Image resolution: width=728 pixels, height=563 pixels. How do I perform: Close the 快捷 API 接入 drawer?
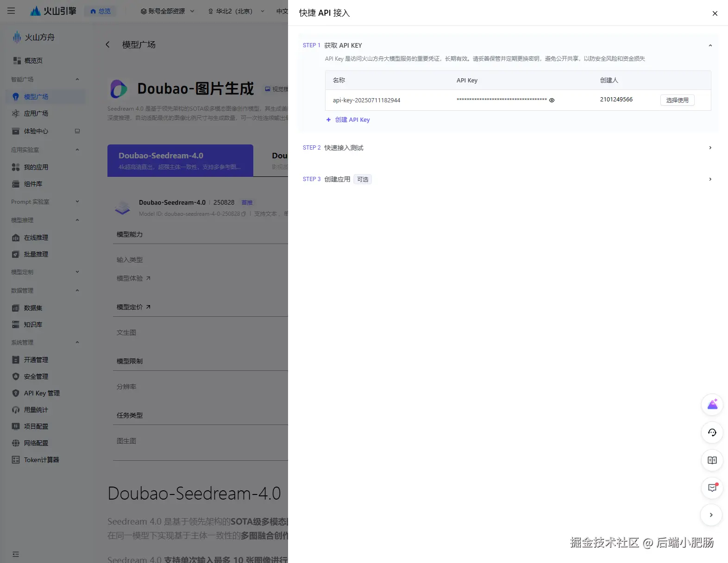point(715,13)
